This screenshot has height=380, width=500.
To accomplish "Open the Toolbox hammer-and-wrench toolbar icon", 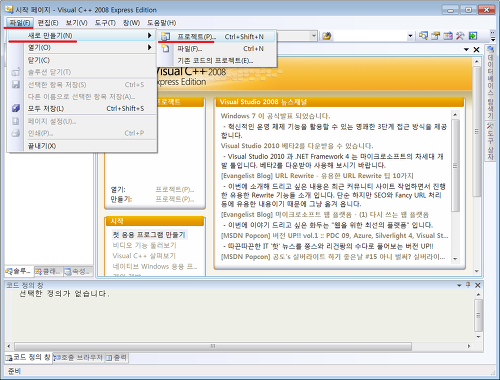I will point(460,36).
